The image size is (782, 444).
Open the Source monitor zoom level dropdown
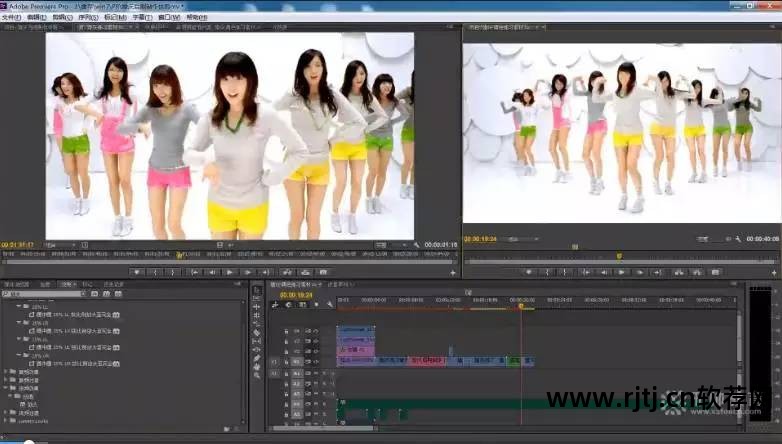60,245
